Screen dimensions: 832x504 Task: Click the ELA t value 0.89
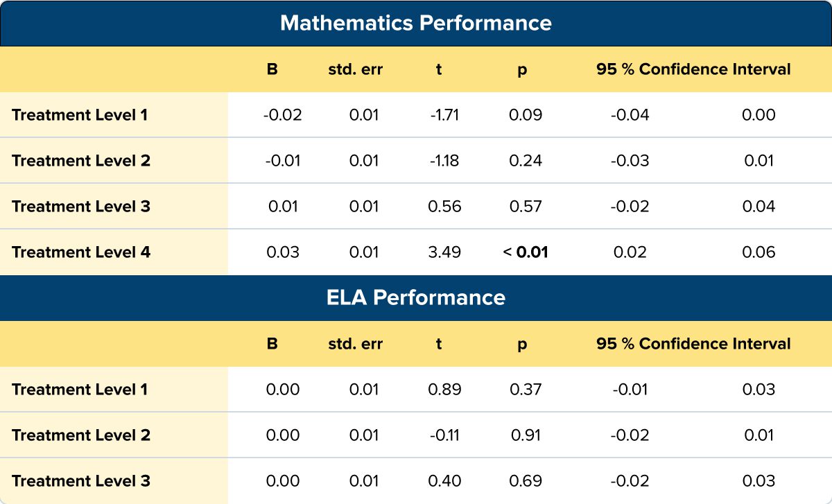point(445,390)
